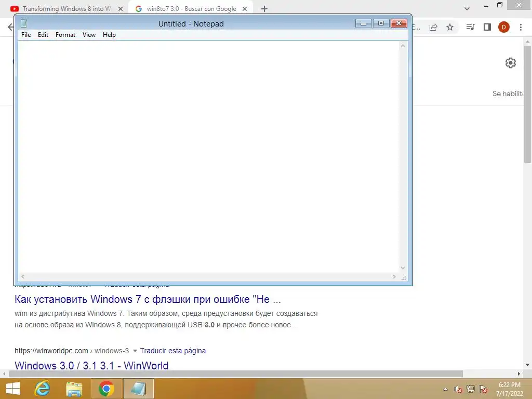Click the Notepad resize grip corner
The image size is (532, 399).
tap(403, 278)
